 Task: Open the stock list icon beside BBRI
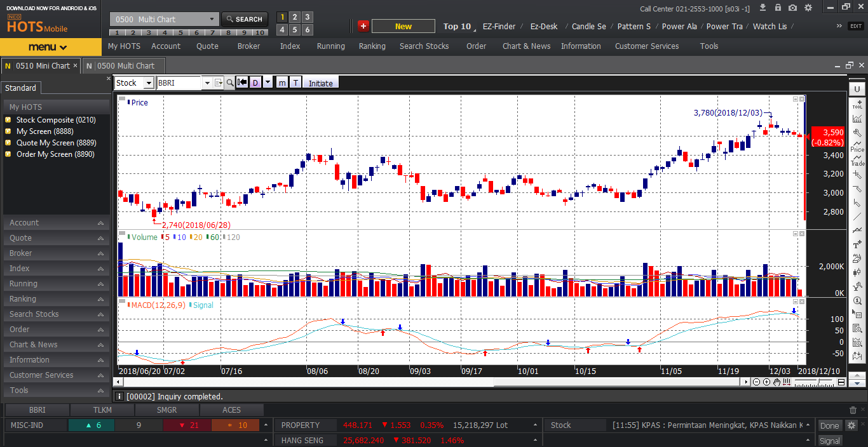pyautogui.click(x=219, y=83)
